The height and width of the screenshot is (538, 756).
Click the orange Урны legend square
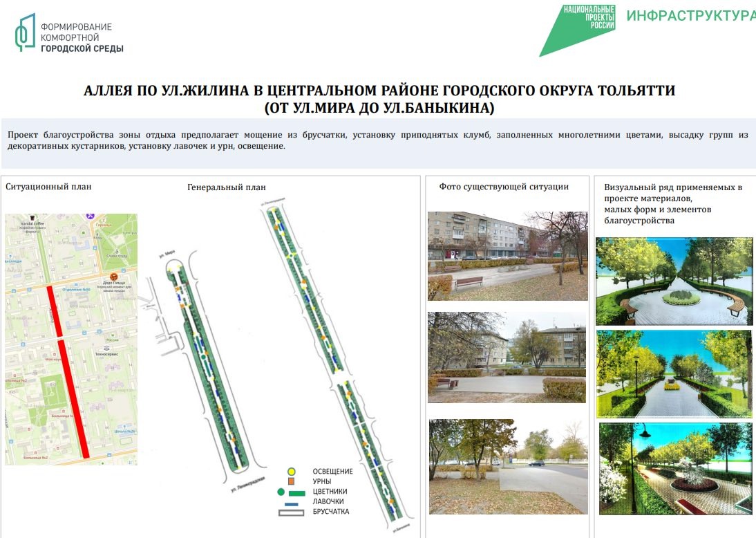pos(292,481)
